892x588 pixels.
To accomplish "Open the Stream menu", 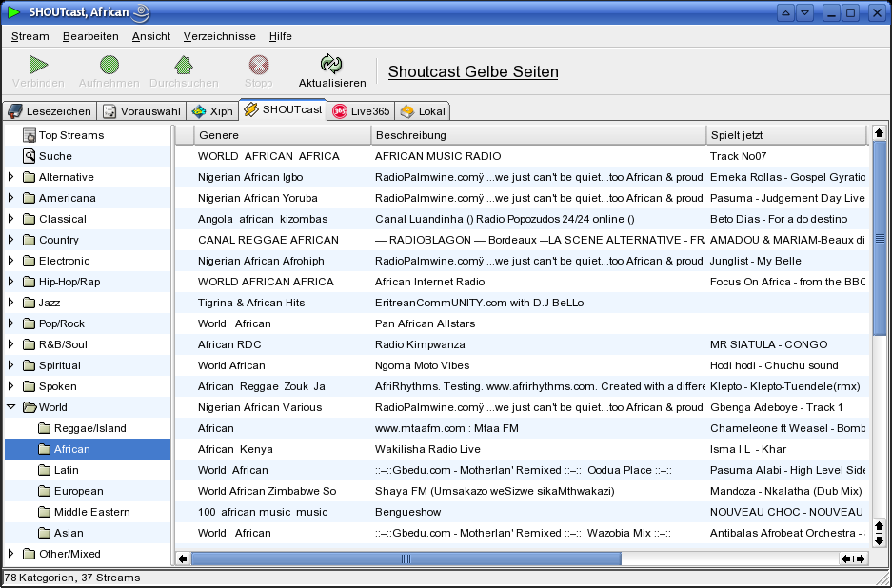I will [x=30, y=36].
